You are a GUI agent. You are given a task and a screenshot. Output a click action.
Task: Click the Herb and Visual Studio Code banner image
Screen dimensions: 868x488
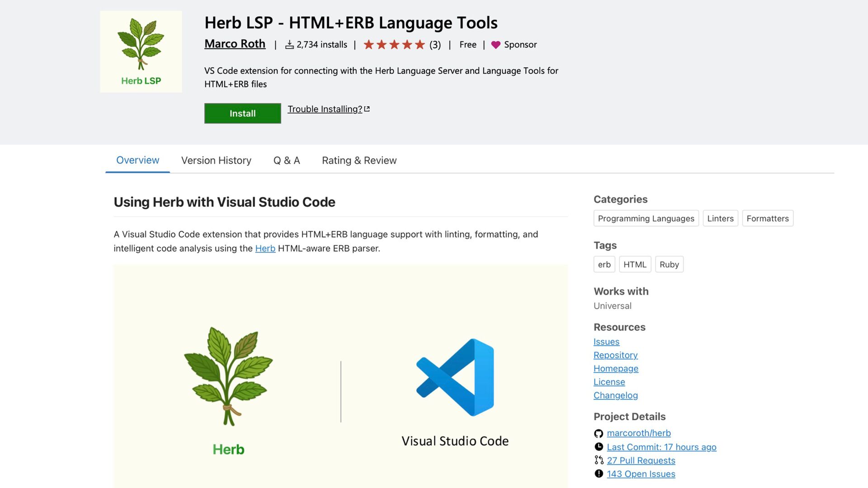tap(340, 376)
